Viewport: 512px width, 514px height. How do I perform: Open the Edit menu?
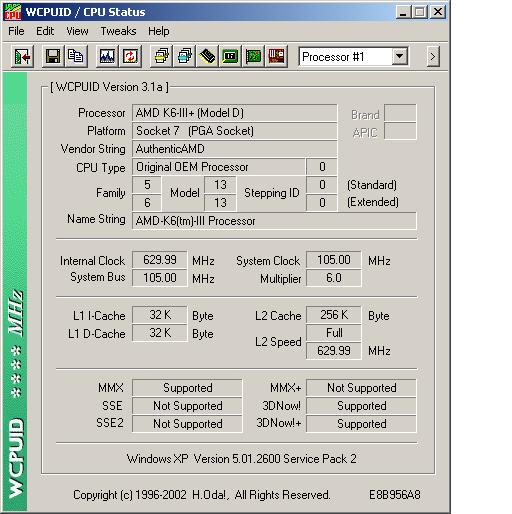tap(45, 31)
